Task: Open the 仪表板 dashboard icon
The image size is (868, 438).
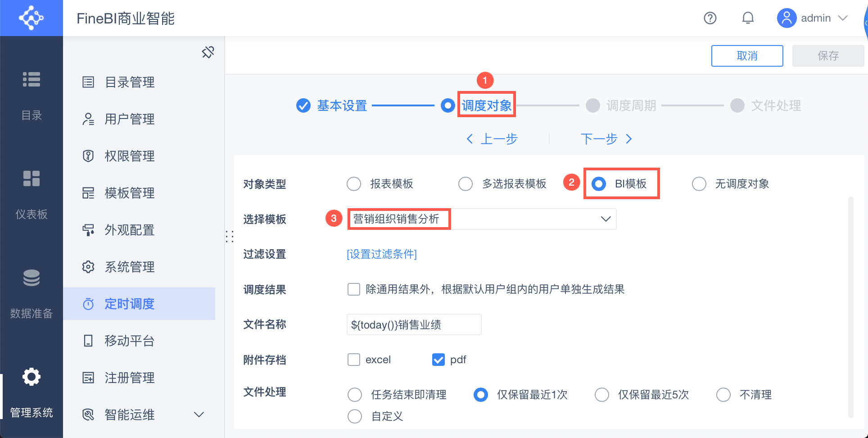Action: [x=32, y=178]
